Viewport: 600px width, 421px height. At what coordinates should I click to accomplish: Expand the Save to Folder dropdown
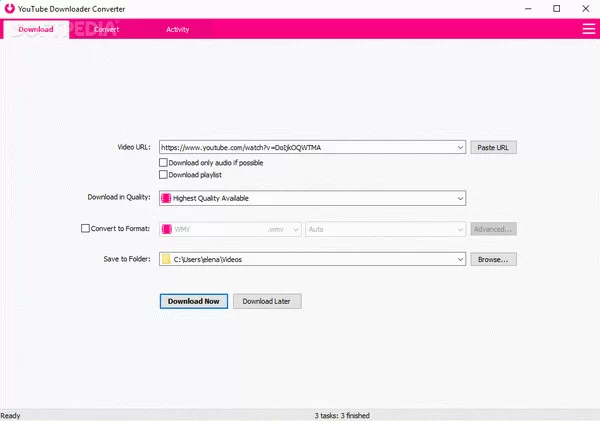[x=460, y=259]
